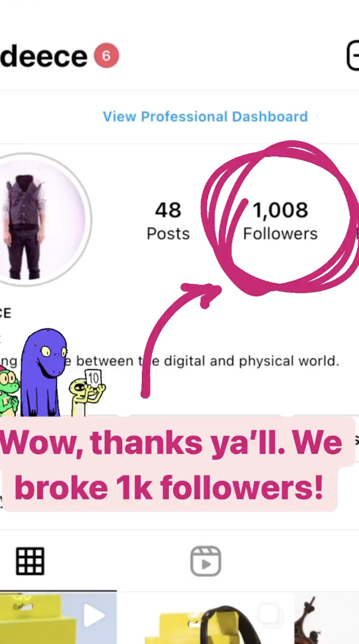
Task: Tap the red 6 notification badge
Action: [106, 56]
